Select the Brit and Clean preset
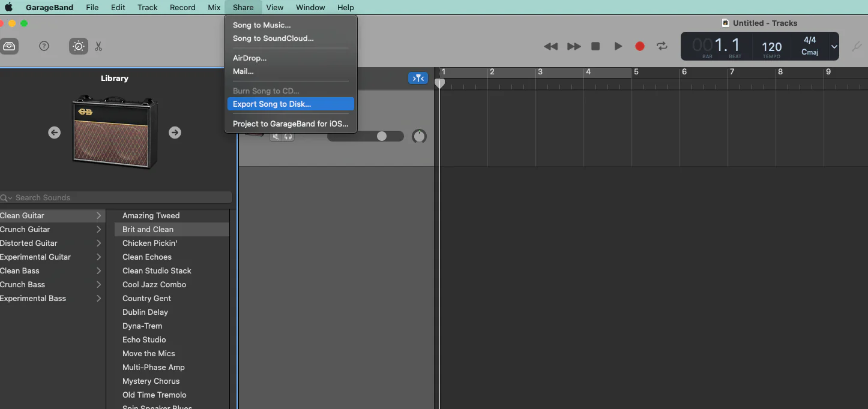Viewport: 868px width, 409px height. (147, 229)
